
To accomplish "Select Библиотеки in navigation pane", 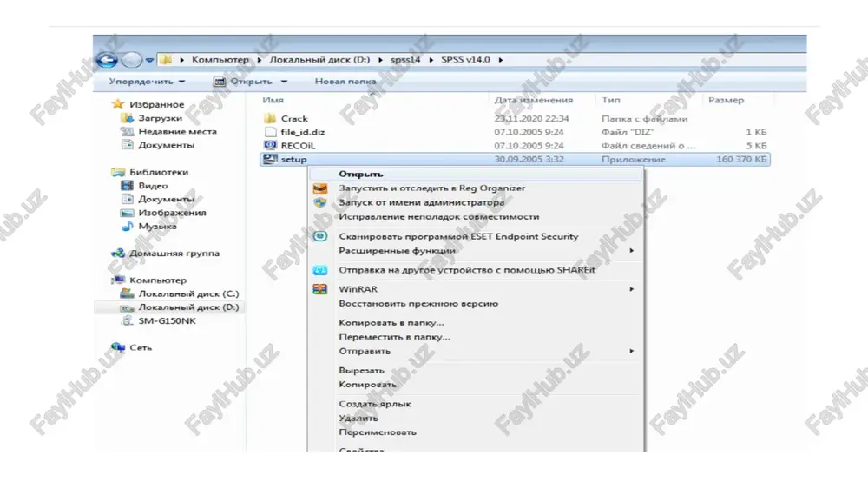I will [159, 172].
